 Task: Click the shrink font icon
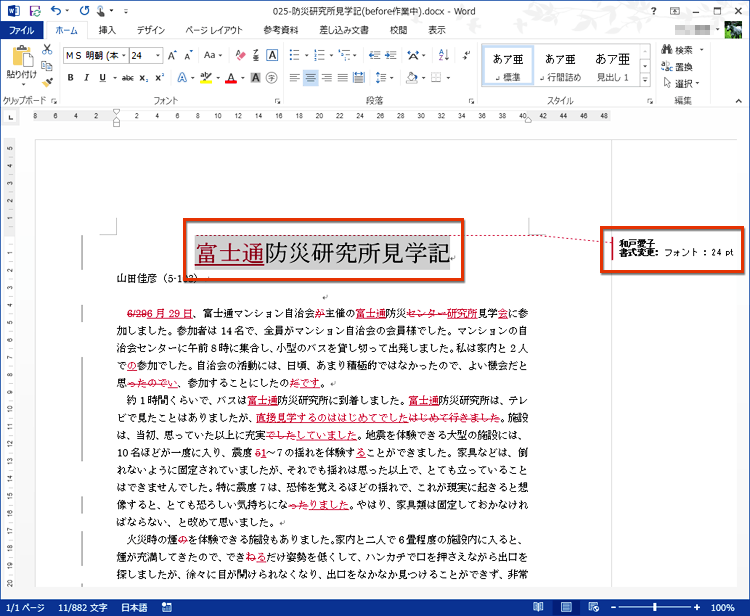coord(188,55)
